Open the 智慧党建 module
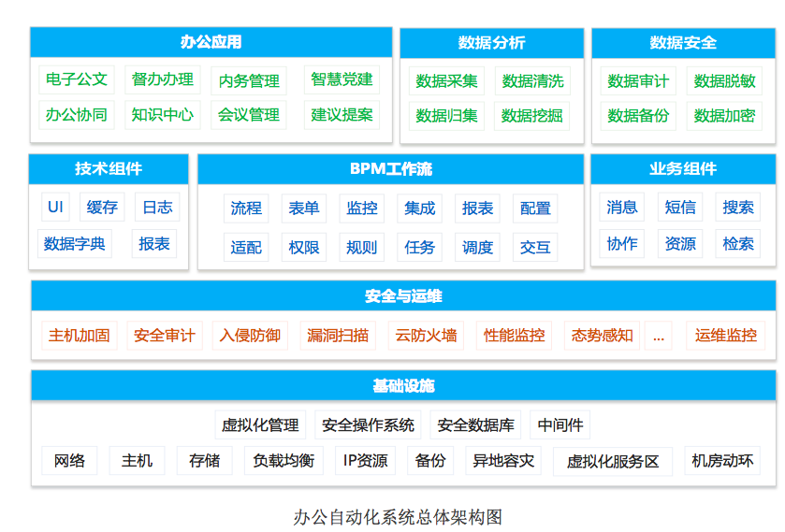Screen dimensions: 785x532 point(342,80)
